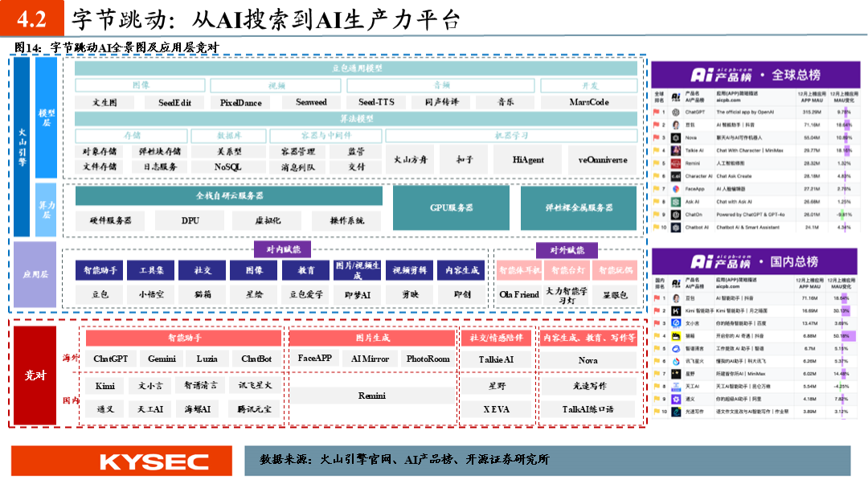The height and width of the screenshot is (488, 868).
Task: Select the 豆包通用模型 header bar
Action: (x=356, y=68)
